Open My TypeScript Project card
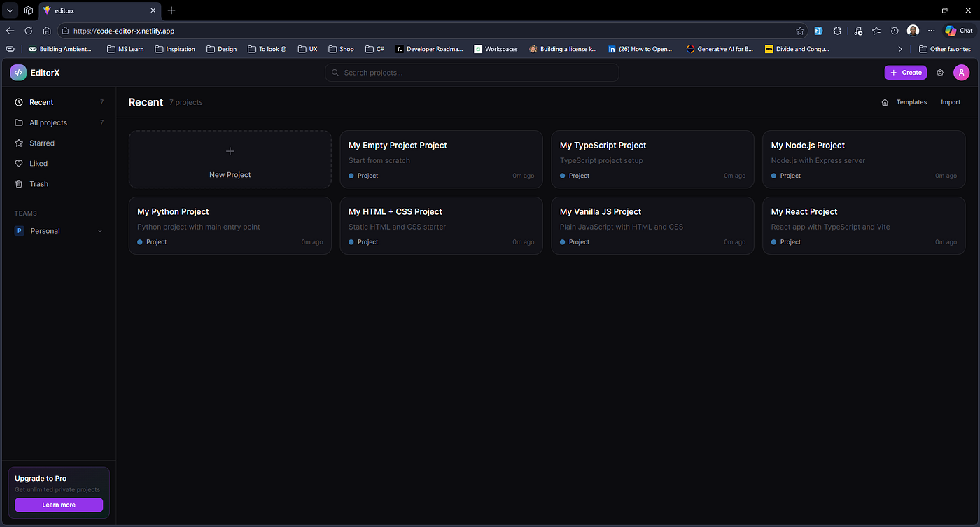Screen dimensions: 980x527 tap(653, 159)
